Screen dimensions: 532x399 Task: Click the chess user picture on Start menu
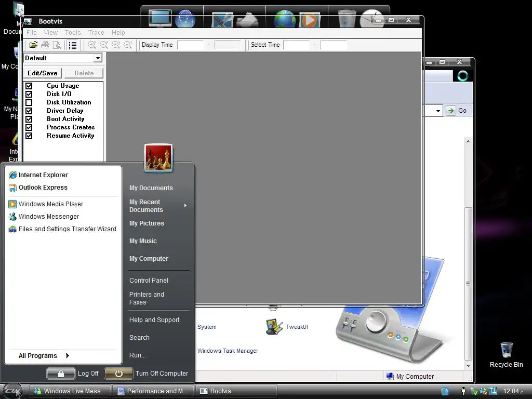(x=158, y=158)
